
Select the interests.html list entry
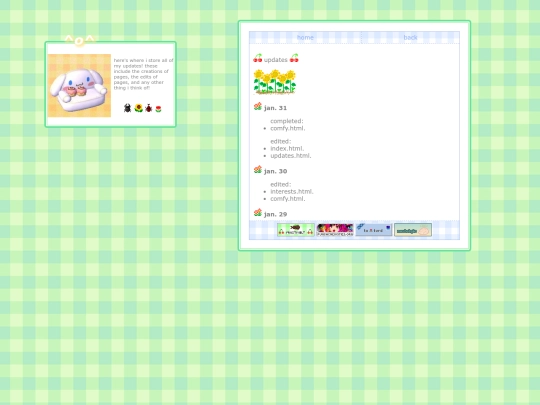(x=292, y=192)
